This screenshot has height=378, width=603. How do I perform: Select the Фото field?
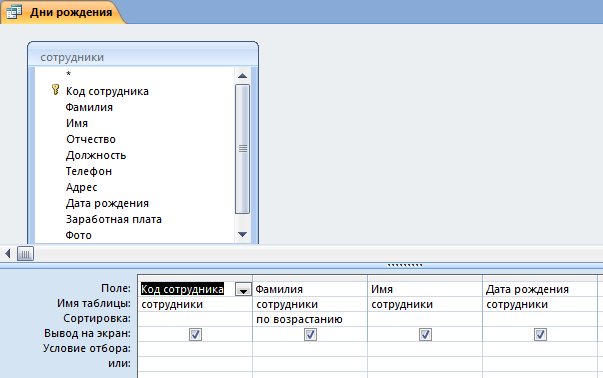[78, 235]
